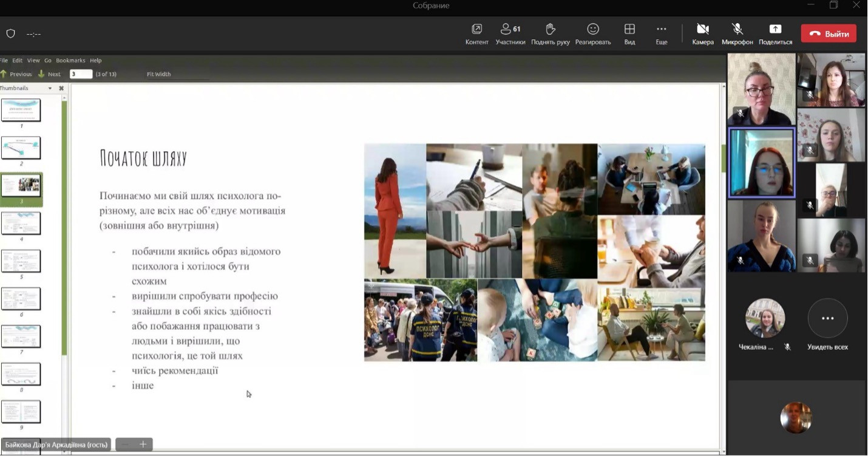Unmute the Микрофон
Viewport: 868px width, 458px height.
pyautogui.click(x=737, y=30)
